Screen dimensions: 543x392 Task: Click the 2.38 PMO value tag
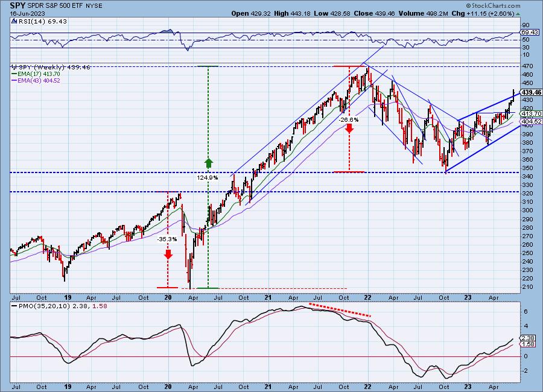point(528,338)
